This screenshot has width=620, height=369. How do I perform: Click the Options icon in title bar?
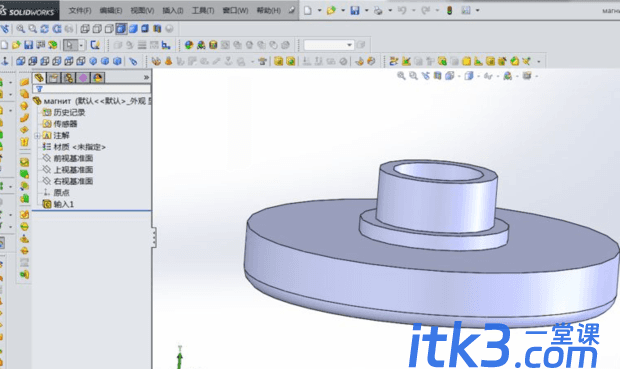click(466, 11)
